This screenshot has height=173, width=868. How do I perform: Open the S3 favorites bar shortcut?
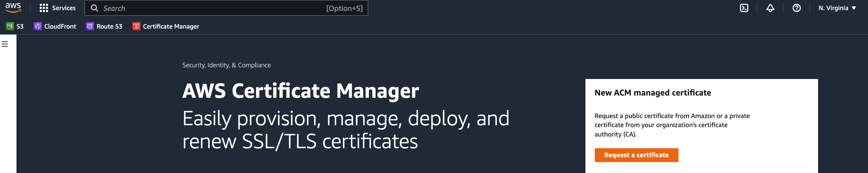coord(20,26)
